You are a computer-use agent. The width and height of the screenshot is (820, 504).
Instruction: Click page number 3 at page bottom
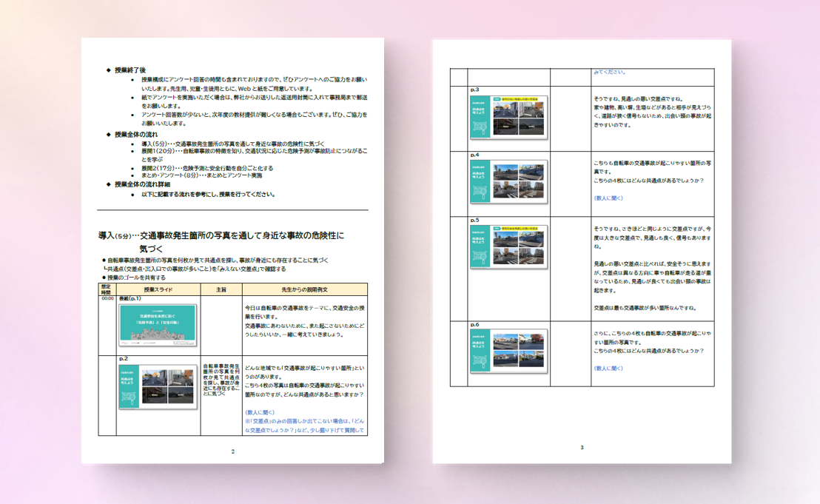(x=582, y=447)
